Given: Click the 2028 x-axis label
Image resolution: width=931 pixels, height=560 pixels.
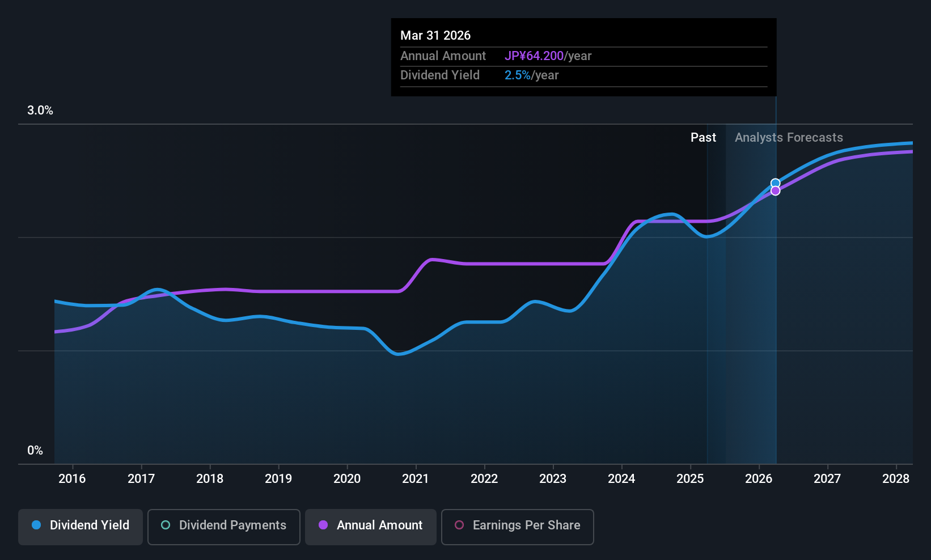Looking at the screenshot, I should [896, 479].
